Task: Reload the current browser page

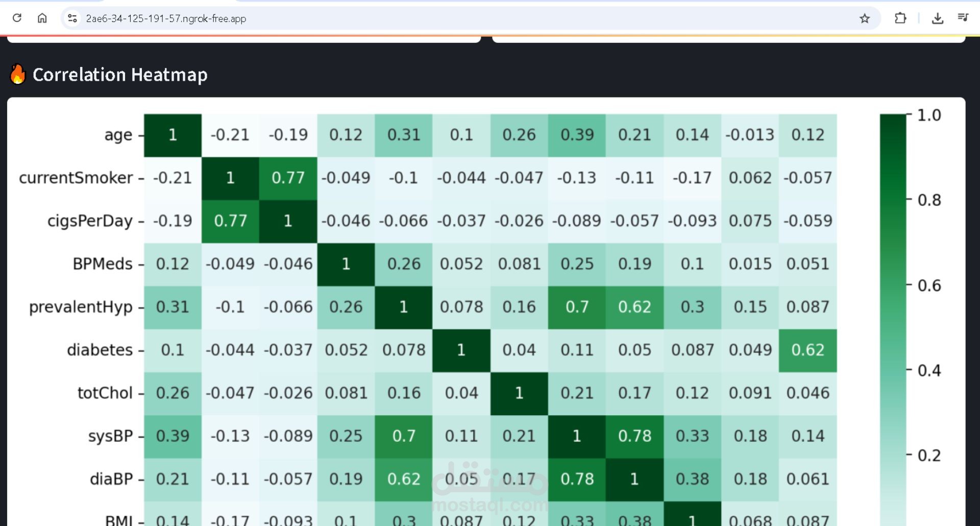Action: pyautogui.click(x=17, y=18)
